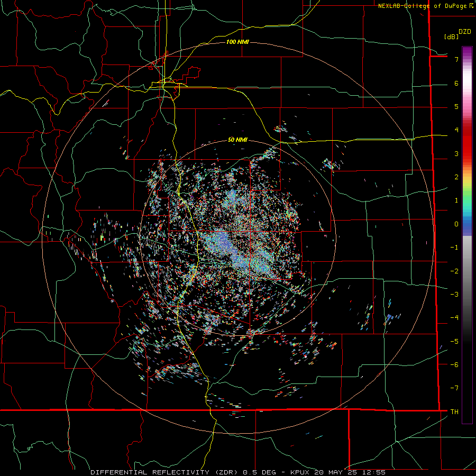Viewport: 476px width, 476px height.
Task: Click the -2 value on color scale
Action: click(454, 271)
